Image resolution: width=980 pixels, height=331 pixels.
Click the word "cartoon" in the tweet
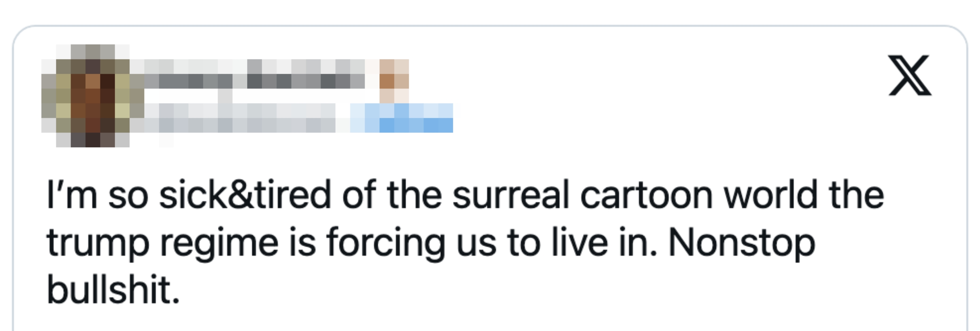click(x=646, y=195)
